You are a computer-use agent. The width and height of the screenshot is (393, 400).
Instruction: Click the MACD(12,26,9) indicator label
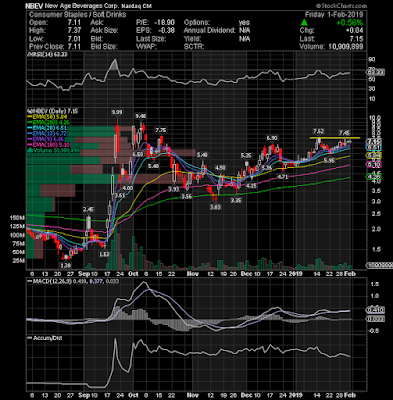click(x=50, y=281)
